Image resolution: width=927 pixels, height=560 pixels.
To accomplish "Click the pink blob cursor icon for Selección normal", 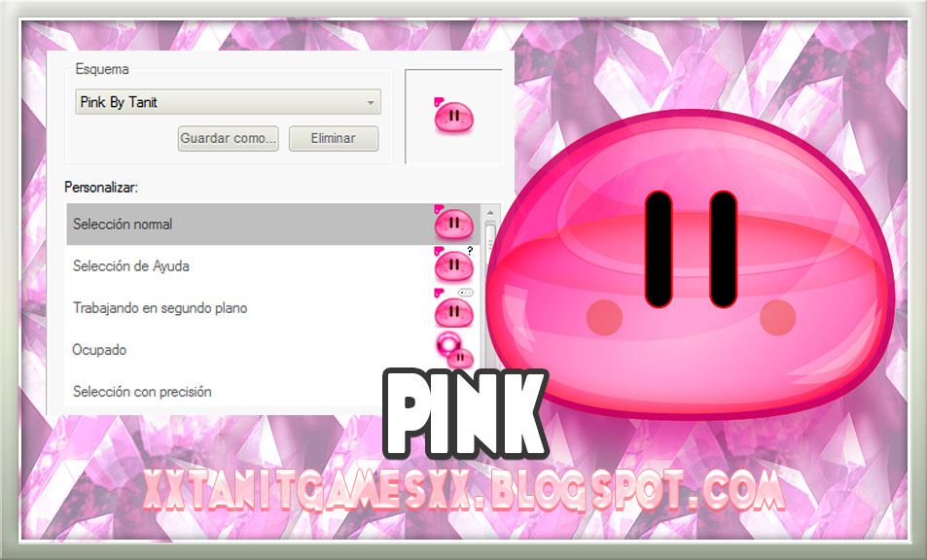I will (453, 223).
